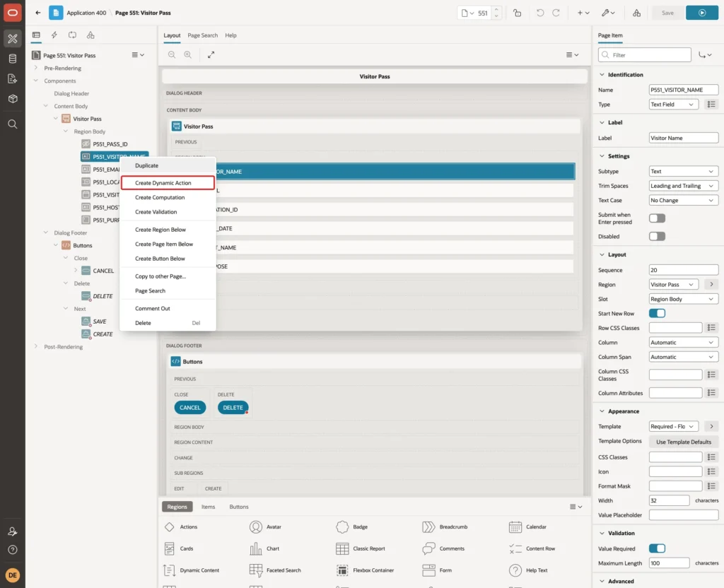Collapse the Appearance section
Viewport: 724px width, 588px height.
[602, 411]
